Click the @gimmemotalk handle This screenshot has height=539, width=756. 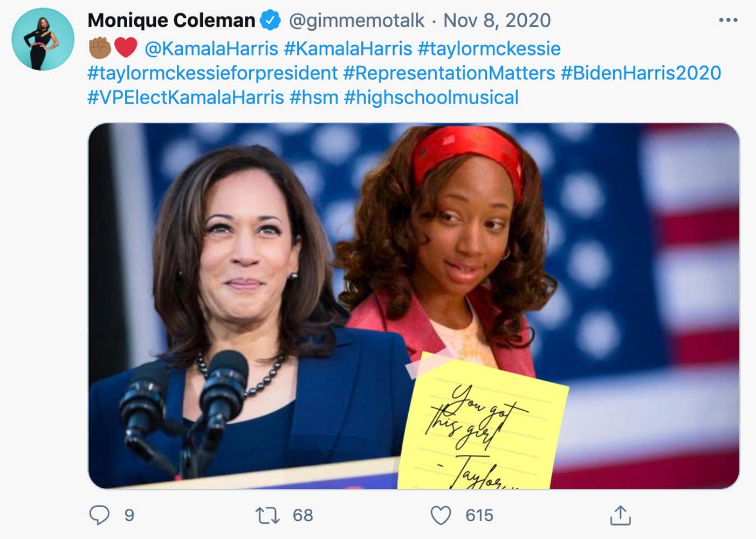click(356, 20)
